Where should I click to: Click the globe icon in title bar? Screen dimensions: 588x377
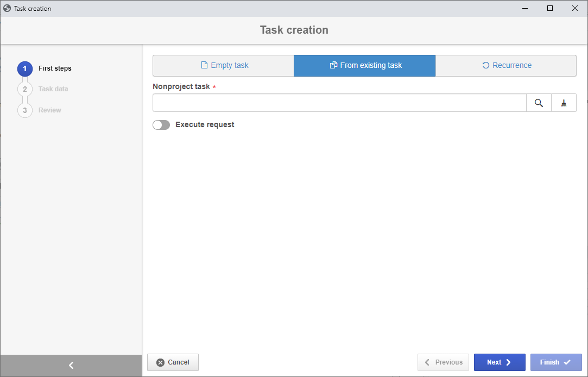[x=7, y=8]
